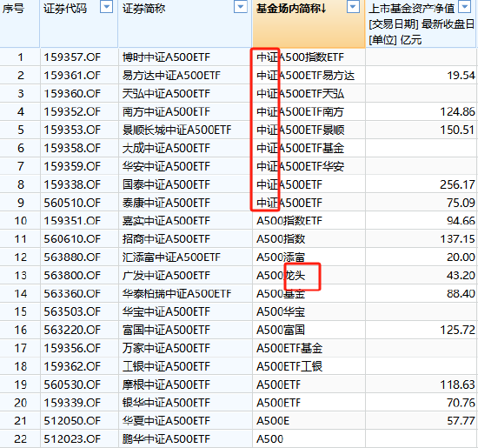Select net asset value 150.51
The width and height of the screenshot is (478, 448).
457,130
